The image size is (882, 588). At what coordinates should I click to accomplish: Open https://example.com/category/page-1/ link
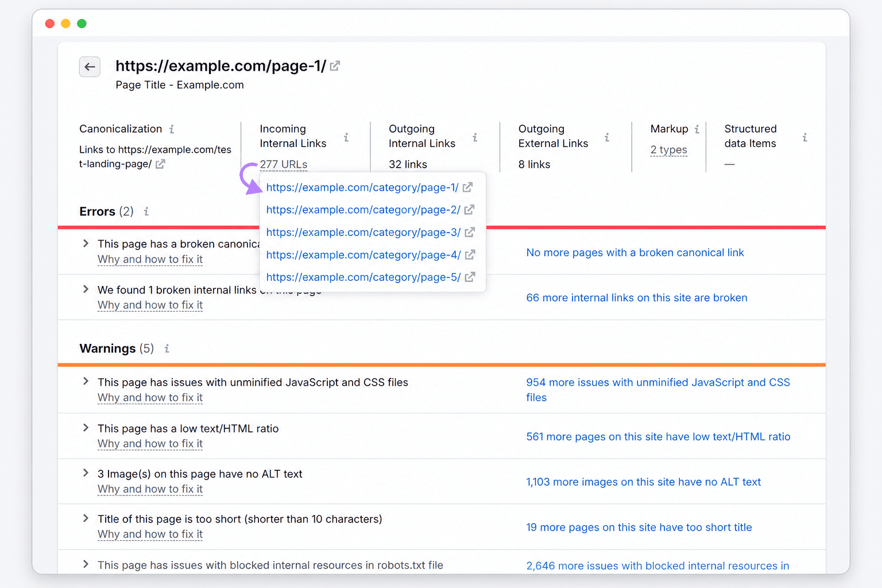tap(362, 187)
